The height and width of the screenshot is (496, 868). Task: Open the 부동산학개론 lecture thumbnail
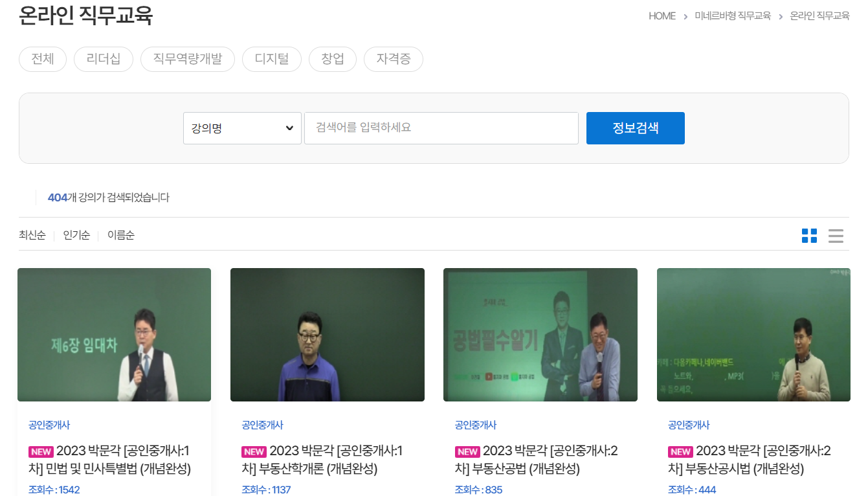click(x=328, y=335)
